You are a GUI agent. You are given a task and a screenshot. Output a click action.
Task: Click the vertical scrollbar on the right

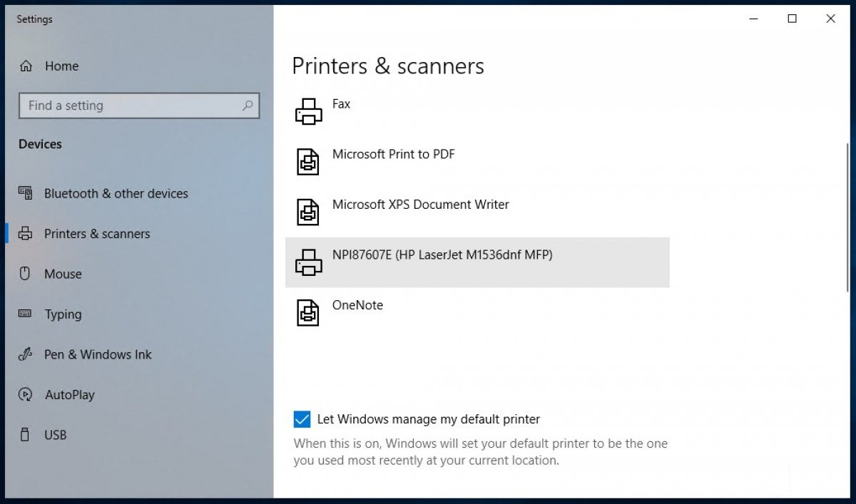(847, 217)
